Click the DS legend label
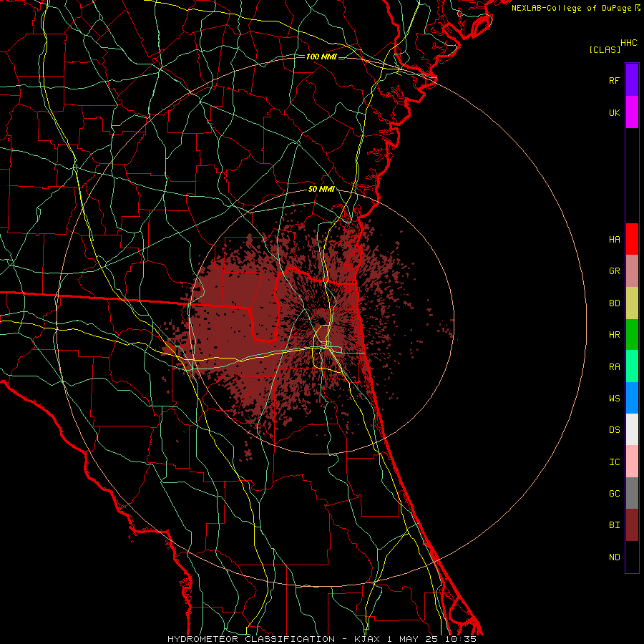 [614, 430]
